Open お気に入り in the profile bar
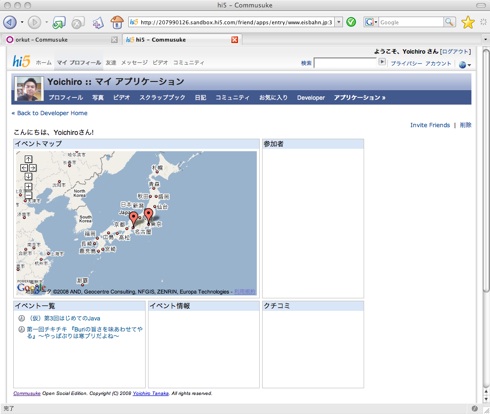Viewport: 490px width, 414px height. coord(273,97)
